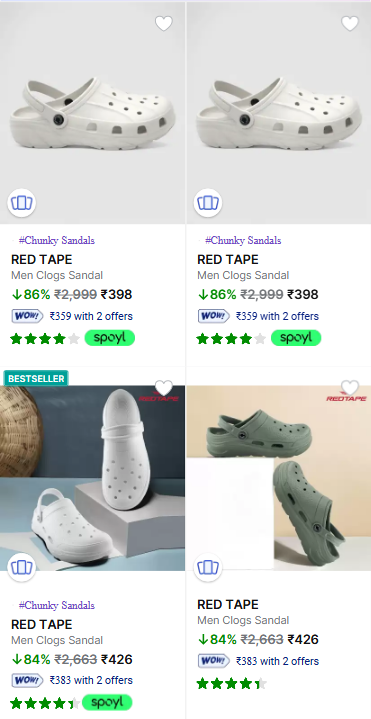The height and width of the screenshot is (719, 371).
Task: Open RED TAPE title of green clogs listing
Action: [228, 604]
